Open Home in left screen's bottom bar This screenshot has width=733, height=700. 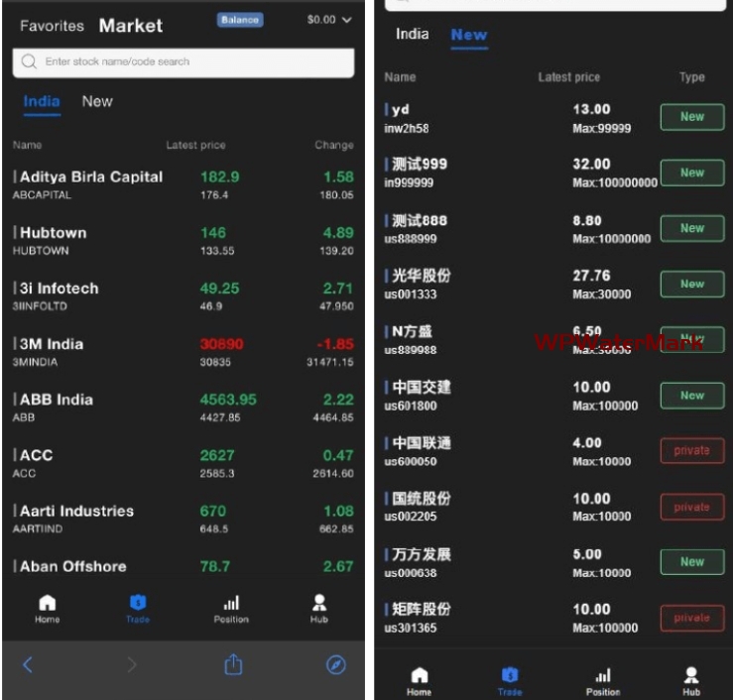pyautogui.click(x=48, y=609)
